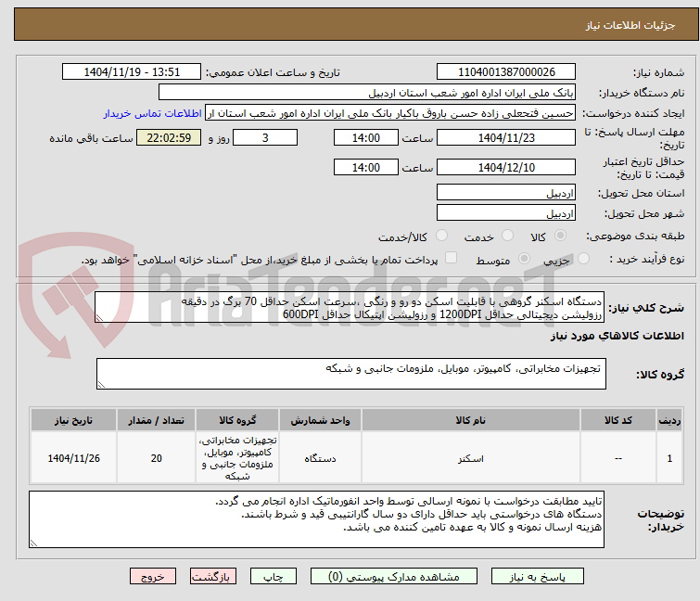This screenshot has width=700, height=601.
Task: Click the خروج exit button
Action: 153,577
